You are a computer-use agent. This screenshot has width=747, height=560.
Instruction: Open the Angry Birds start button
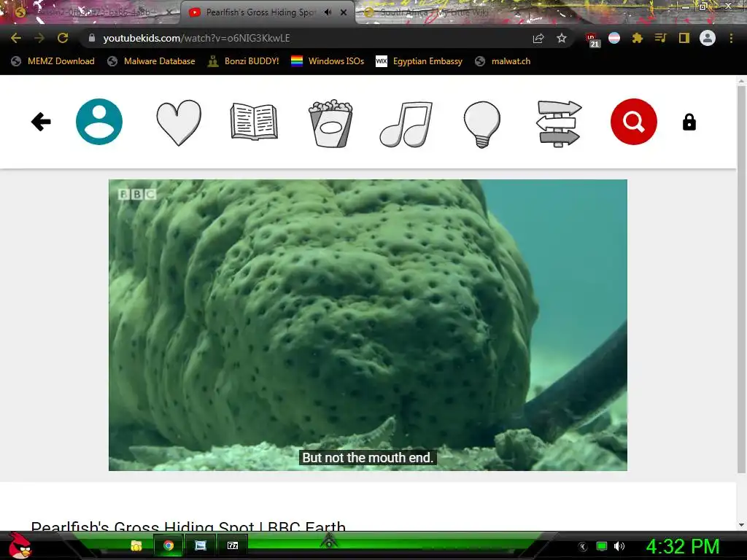click(x=20, y=545)
